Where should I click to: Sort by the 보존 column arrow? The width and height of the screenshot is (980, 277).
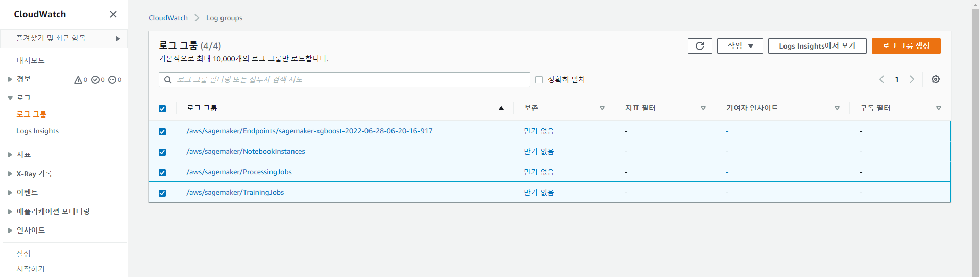point(602,108)
